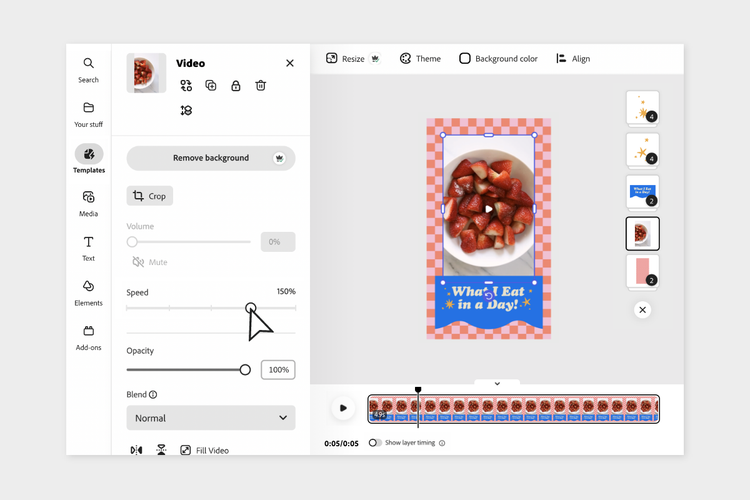
Task: Click the Speed slider handle
Action: coord(251,308)
